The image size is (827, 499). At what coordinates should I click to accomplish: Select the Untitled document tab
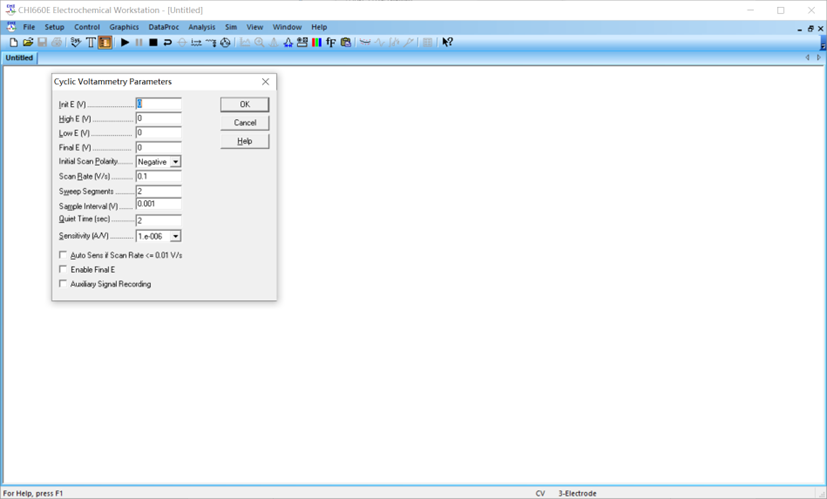19,58
